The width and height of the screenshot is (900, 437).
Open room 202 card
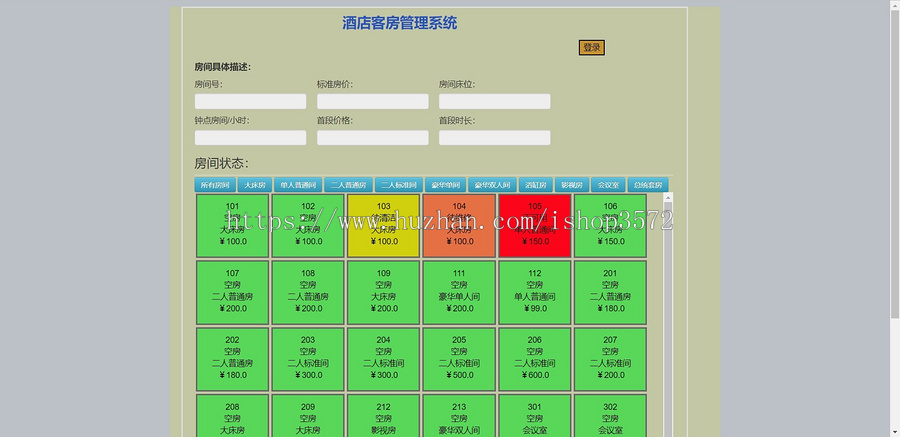click(232, 359)
